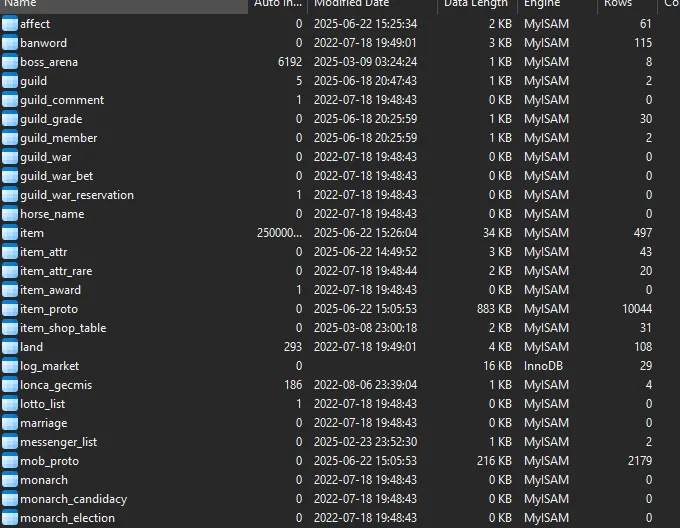Click the 250000... auto increment value
This screenshot has width=680, height=528.
coord(279,233)
